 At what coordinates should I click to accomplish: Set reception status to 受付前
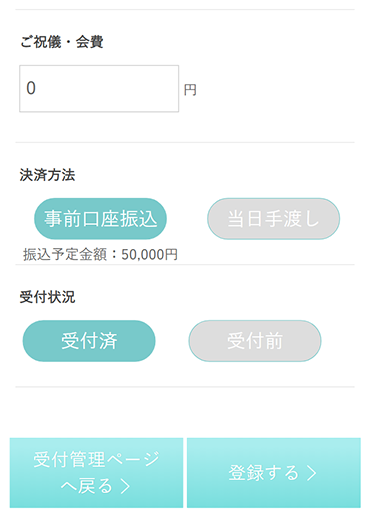255,341
